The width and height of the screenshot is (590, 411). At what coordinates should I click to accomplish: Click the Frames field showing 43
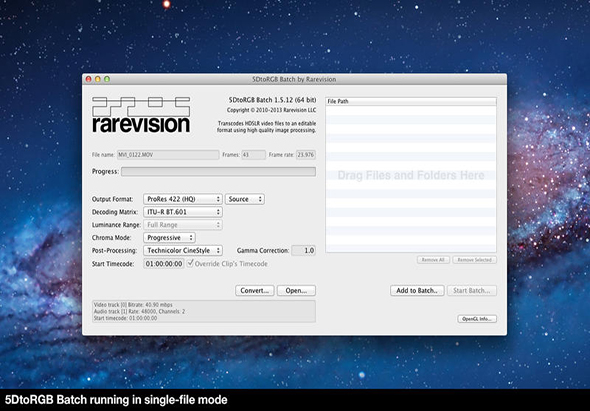point(254,155)
